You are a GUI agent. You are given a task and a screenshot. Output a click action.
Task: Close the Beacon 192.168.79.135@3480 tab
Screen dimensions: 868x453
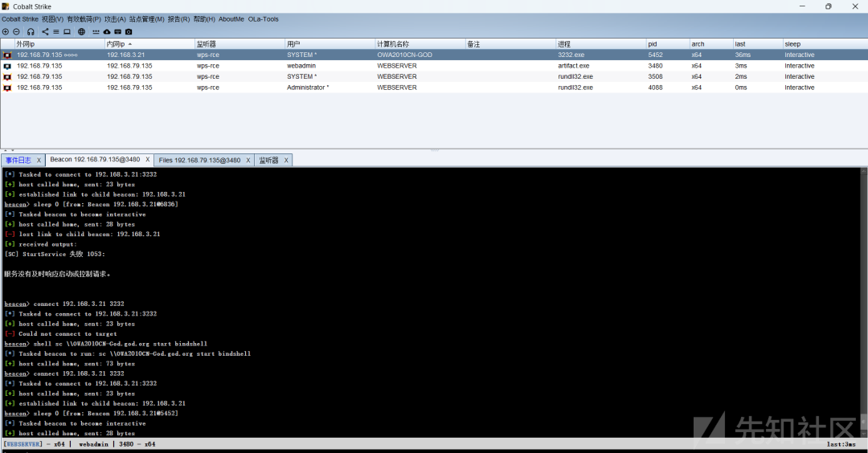click(x=148, y=159)
